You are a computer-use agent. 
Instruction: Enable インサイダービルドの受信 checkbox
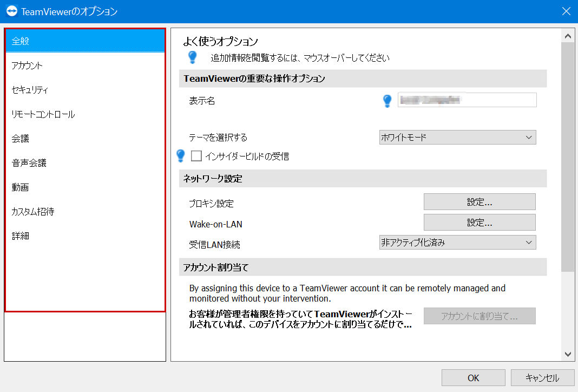tap(196, 156)
